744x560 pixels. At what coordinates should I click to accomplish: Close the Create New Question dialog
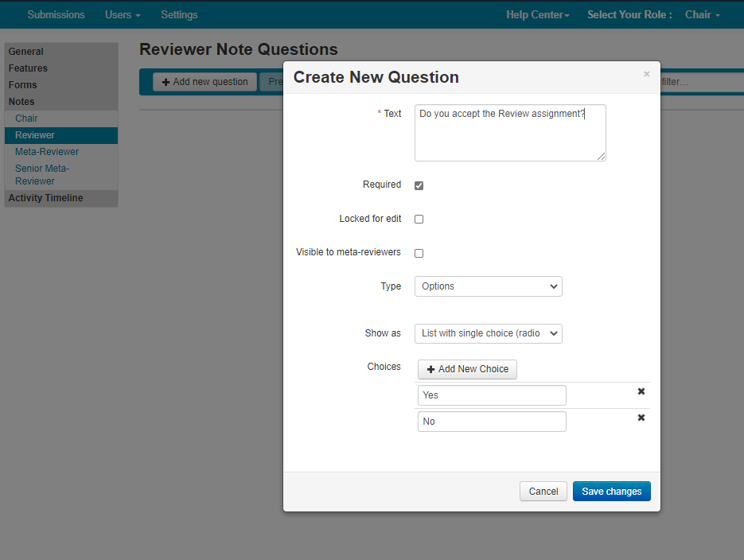(x=646, y=74)
